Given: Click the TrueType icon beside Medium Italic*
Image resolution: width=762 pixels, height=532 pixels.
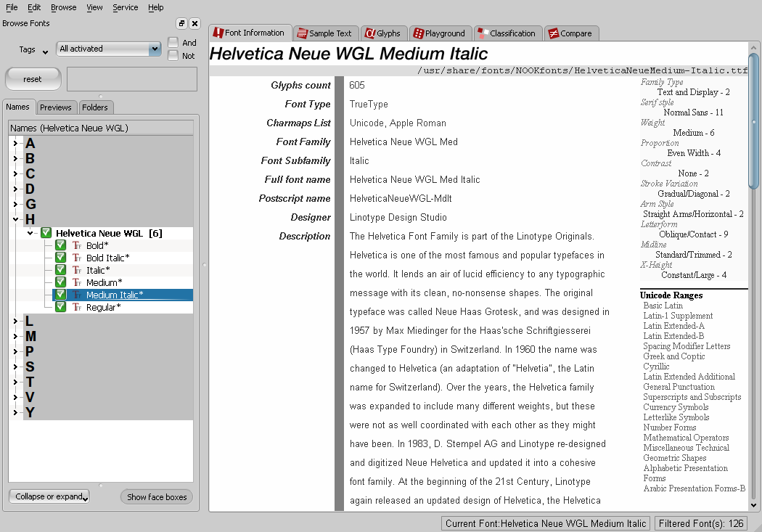Looking at the screenshot, I should coord(77,295).
